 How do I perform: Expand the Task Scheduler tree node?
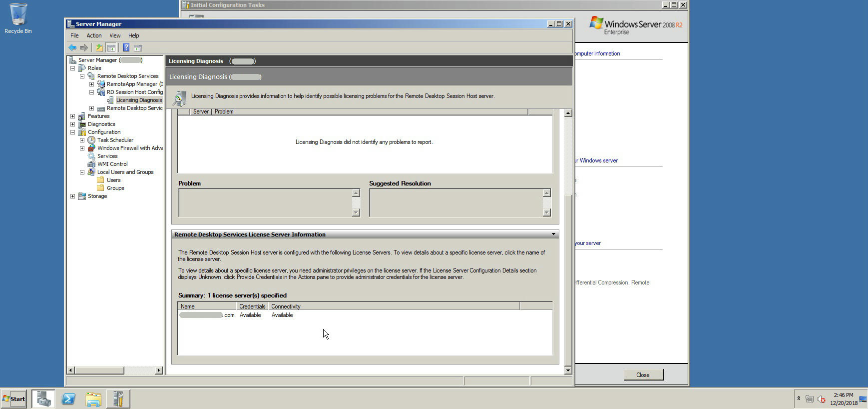tap(82, 140)
